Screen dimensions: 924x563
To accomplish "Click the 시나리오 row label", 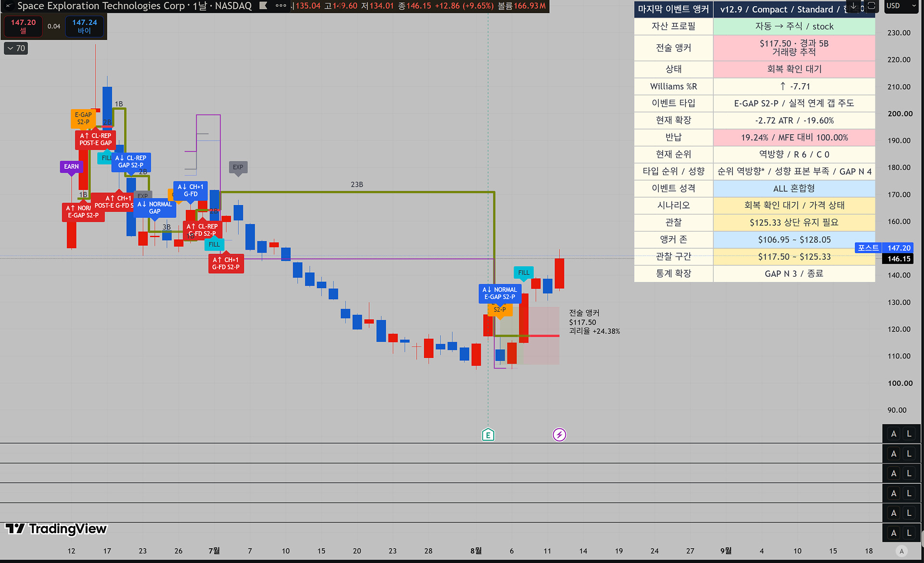I will coord(673,205).
